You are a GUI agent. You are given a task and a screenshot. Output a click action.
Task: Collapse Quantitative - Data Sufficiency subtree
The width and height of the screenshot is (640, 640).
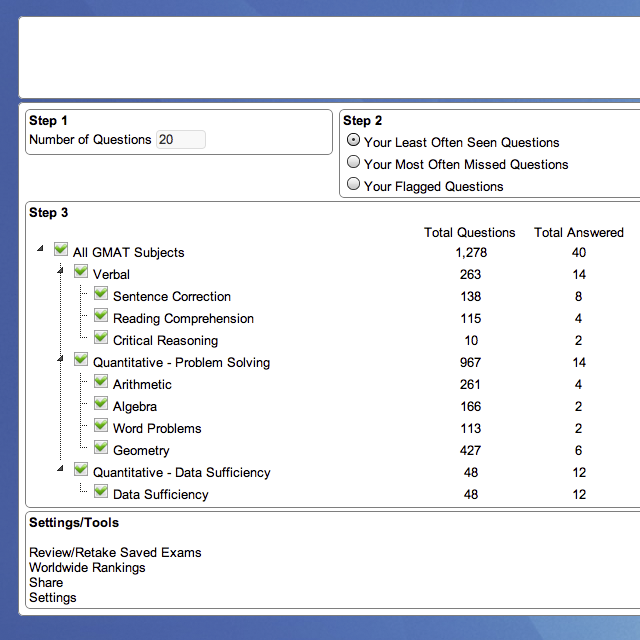[60, 468]
